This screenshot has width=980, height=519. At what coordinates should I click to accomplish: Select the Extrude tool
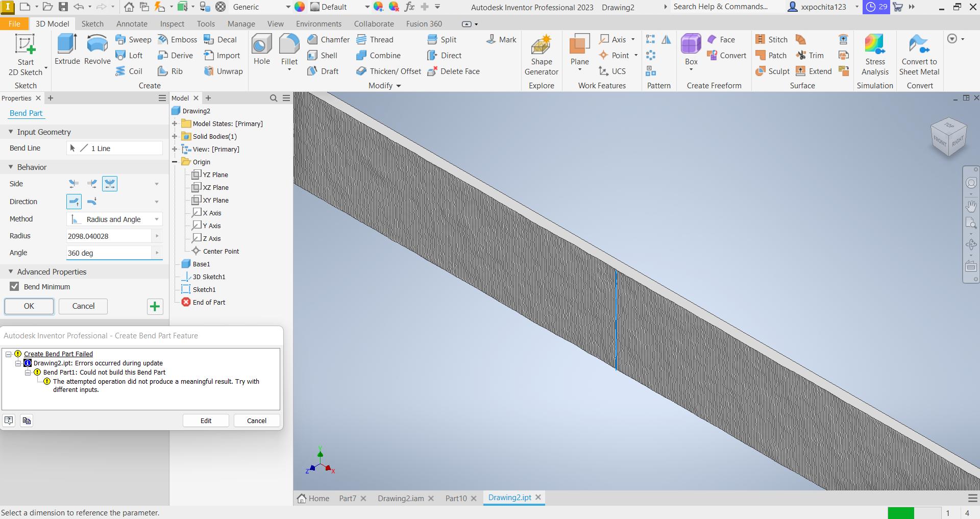(x=67, y=50)
